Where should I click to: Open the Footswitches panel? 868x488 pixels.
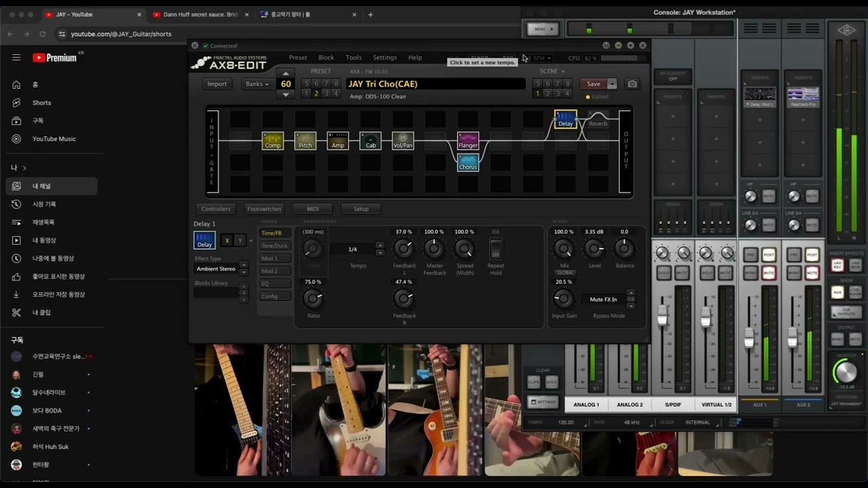point(264,209)
